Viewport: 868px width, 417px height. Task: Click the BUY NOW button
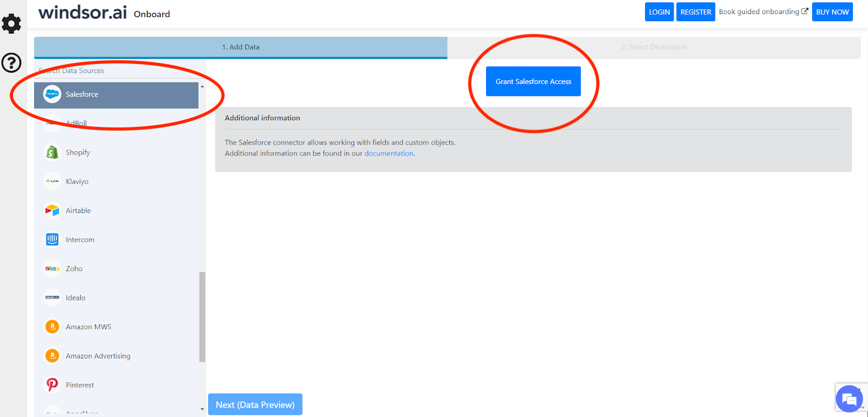point(832,12)
